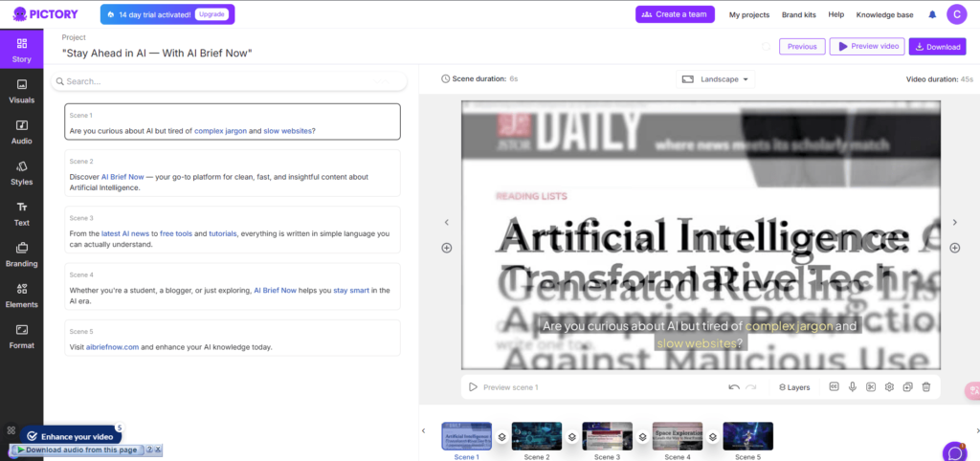Open scene settings gear icon

tap(889, 386)
